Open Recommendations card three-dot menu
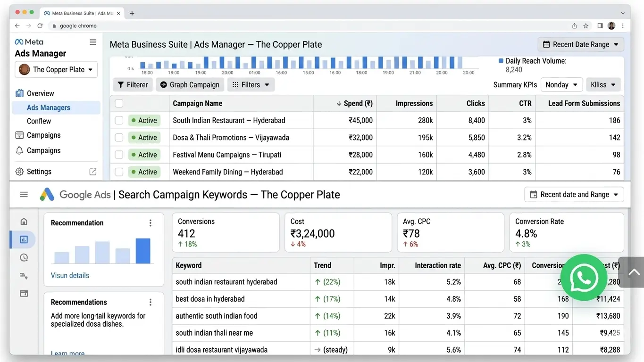644x362 pixels. (151, 302)
